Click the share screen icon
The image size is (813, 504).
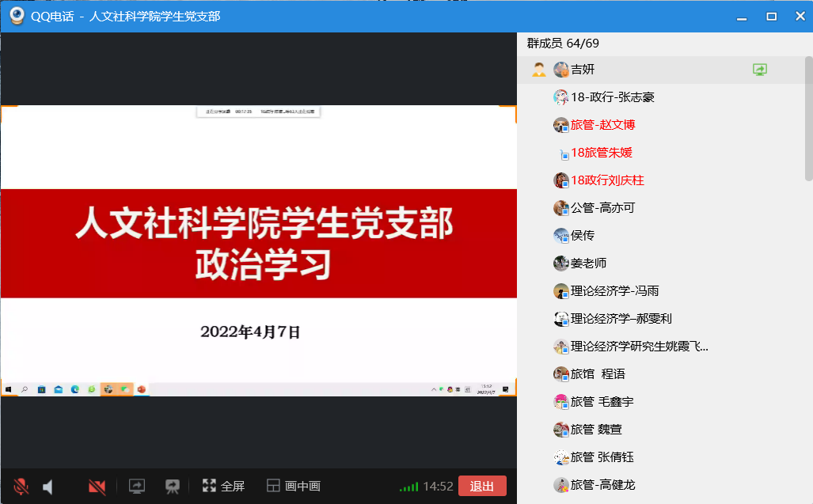point(137,486)
